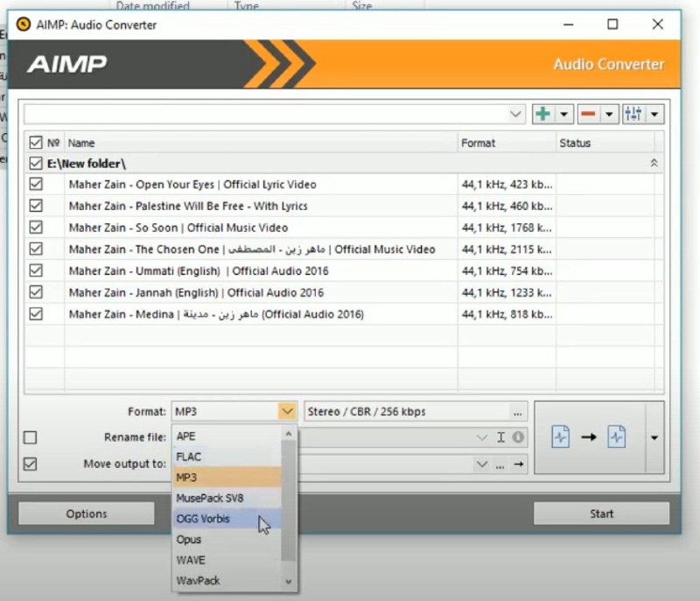Click the arrow icon next to output folder

click(x=519, y=465)
